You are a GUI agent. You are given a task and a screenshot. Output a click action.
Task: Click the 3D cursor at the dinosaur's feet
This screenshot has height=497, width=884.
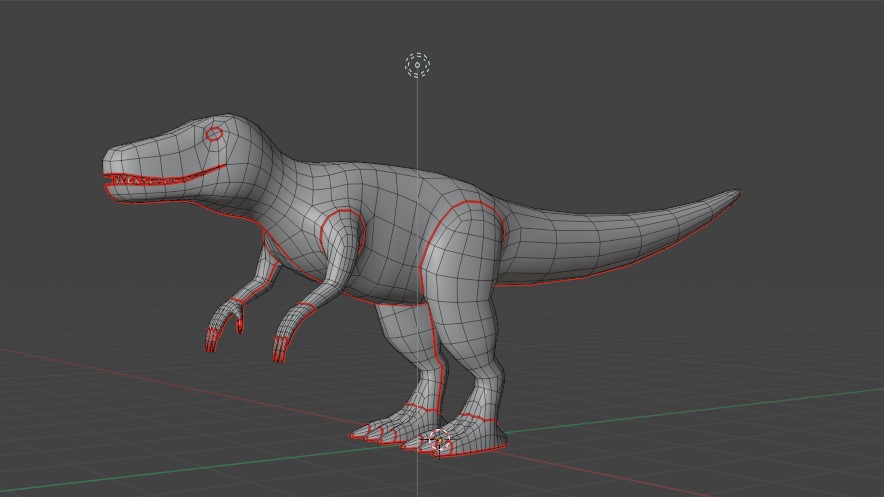coord(438,440)
